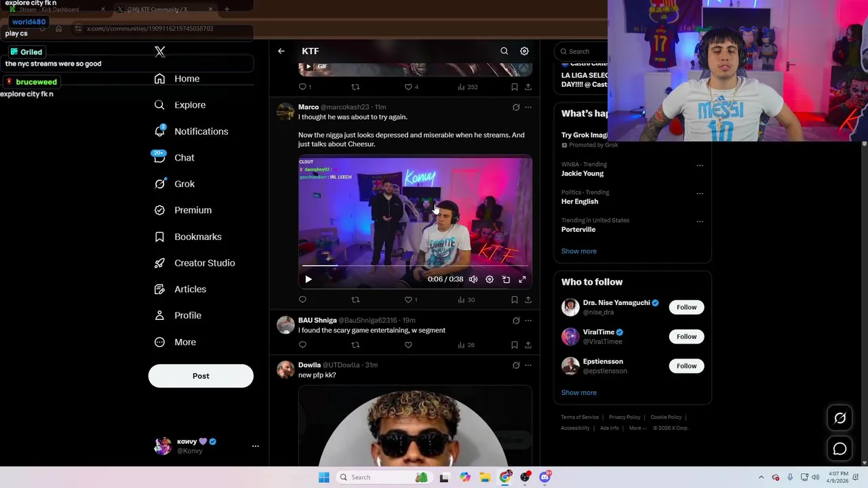868x488 pixels.
Task: Repost the GIF post
Action: click(355, 87)
